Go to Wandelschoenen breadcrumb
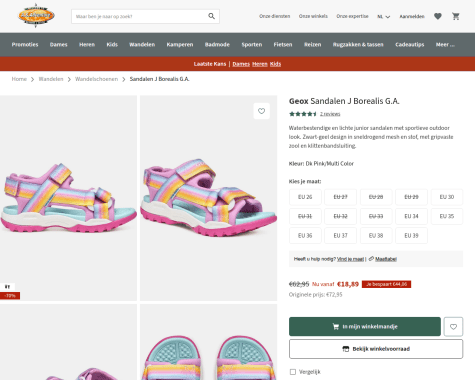Viewport: 475px width, 380px height. pyautogui.click(x=96, y=79)
